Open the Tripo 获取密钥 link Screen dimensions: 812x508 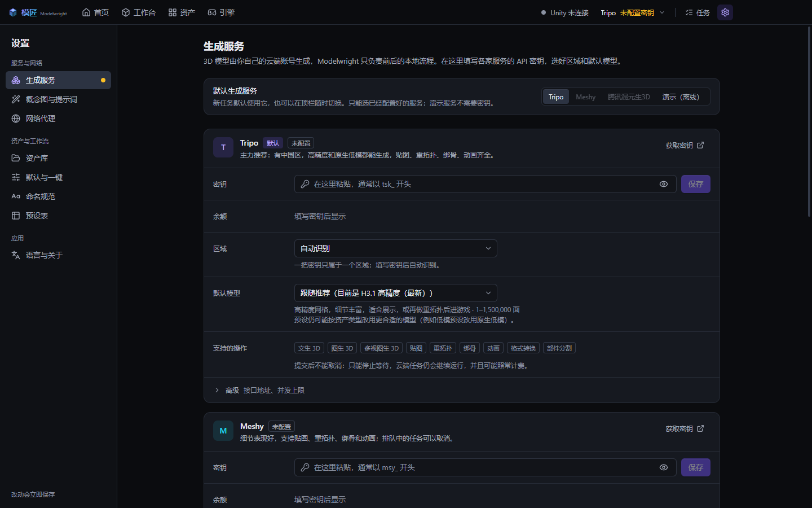click(x=685, y=145)
